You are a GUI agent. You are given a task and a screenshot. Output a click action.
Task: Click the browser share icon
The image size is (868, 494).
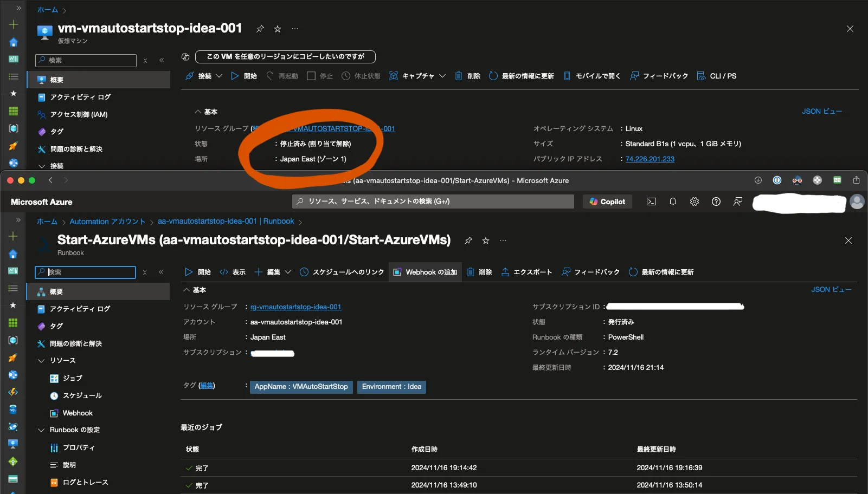pyautogui.click(x=857, y=180)
